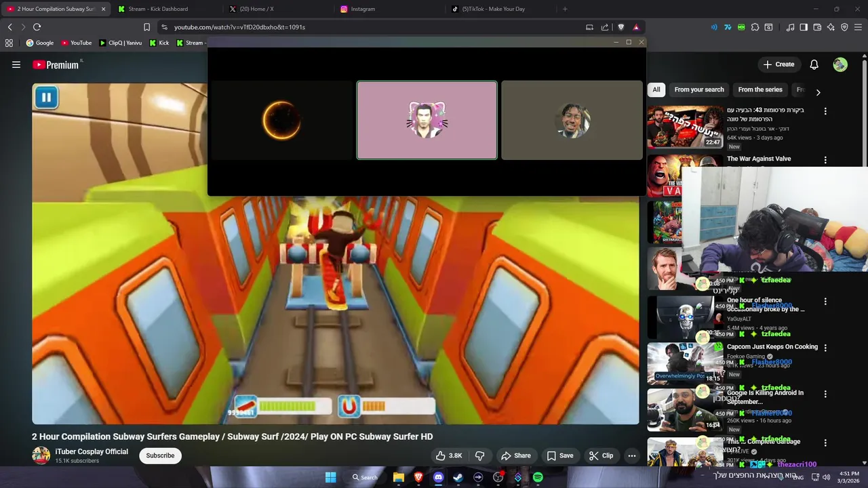Select the From the series chip
Viewport: 868px width, 488px height.
coord(760,89)
